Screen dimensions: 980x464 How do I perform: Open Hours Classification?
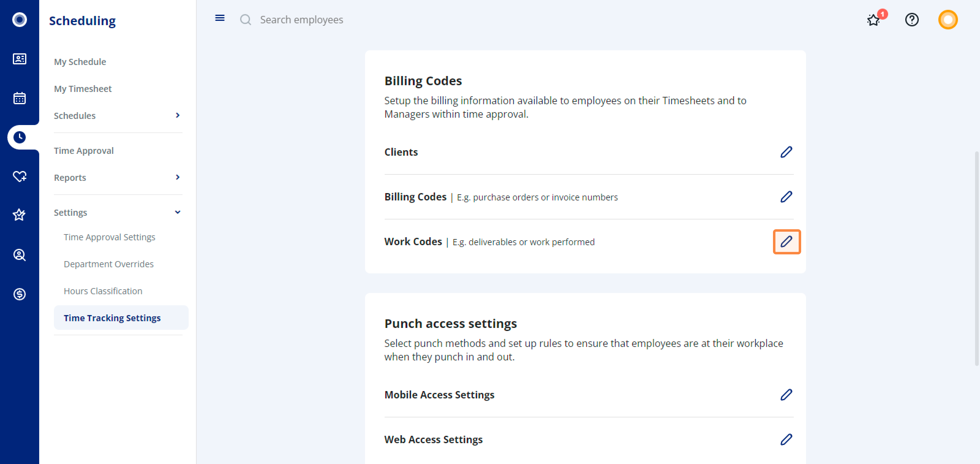(x=103, y=291)
